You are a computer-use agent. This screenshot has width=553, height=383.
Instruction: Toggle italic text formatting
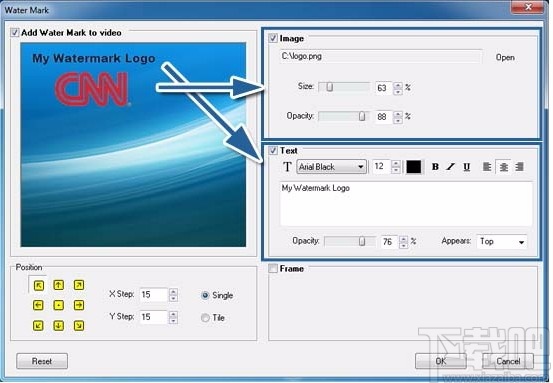451,167
